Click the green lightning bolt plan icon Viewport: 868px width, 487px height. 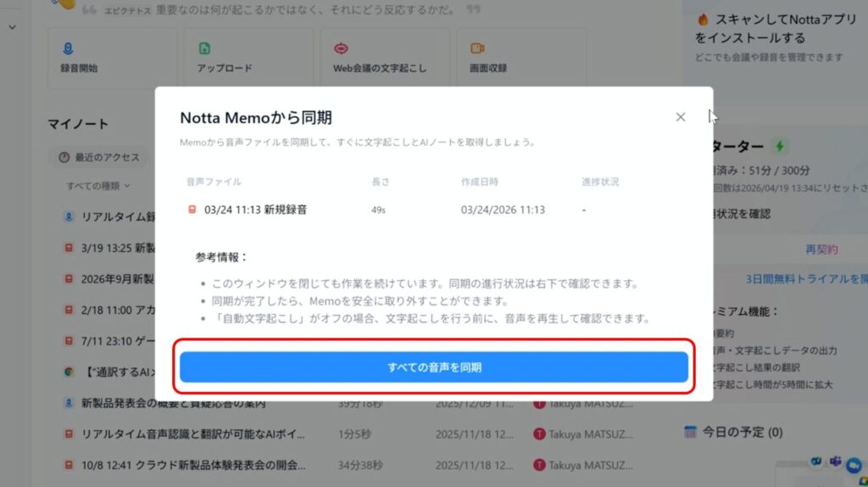(x=779, y=146)
